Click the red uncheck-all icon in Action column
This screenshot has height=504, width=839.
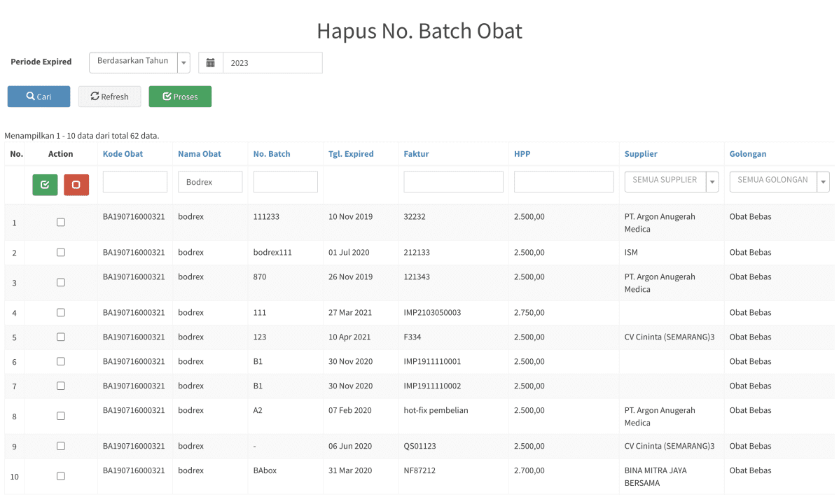[76, 185]
